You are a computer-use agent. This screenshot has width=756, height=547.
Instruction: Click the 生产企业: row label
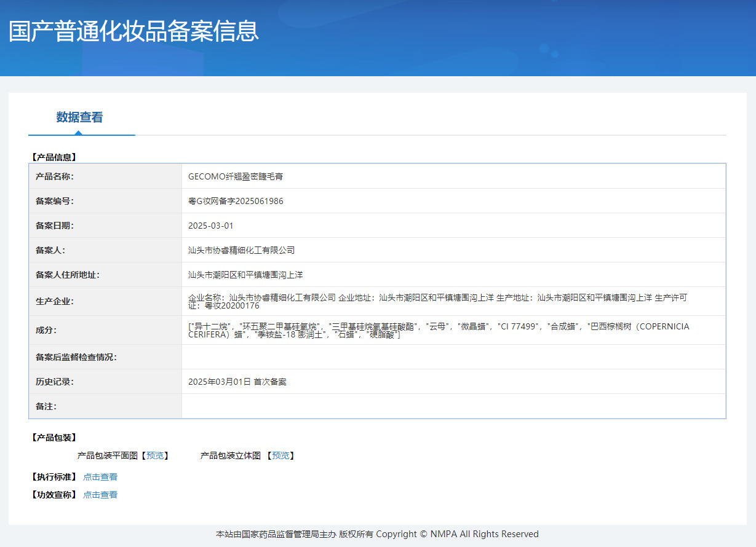click(x=55, y=301)
